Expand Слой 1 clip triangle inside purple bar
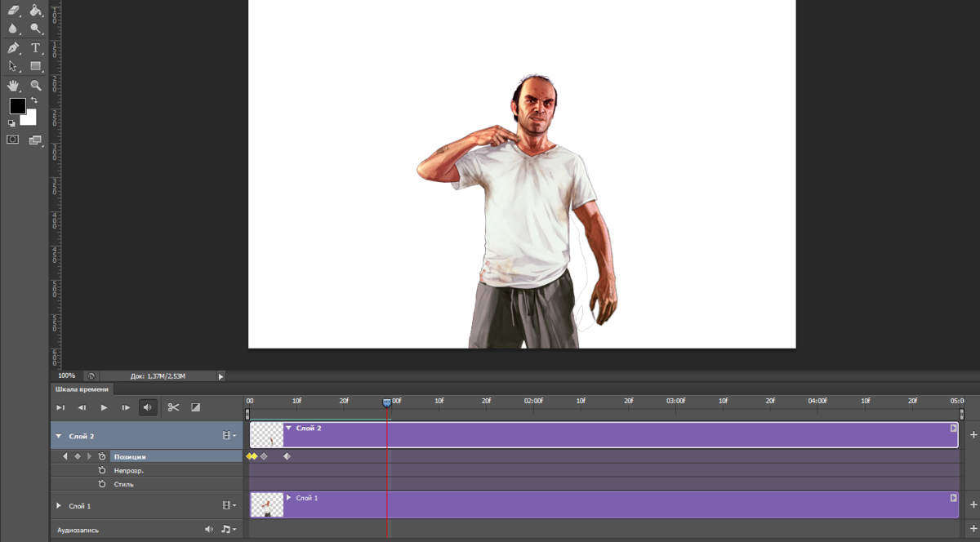 (288, 498)
